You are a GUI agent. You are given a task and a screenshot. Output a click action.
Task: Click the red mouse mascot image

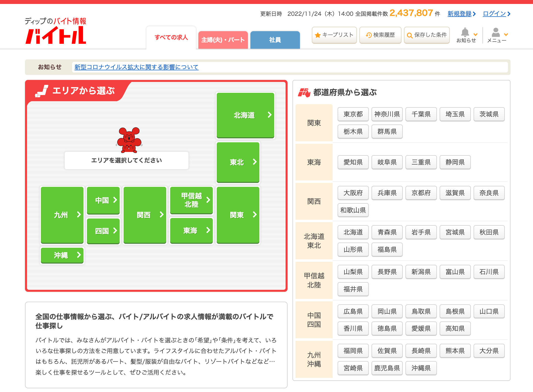pos(129,140)
